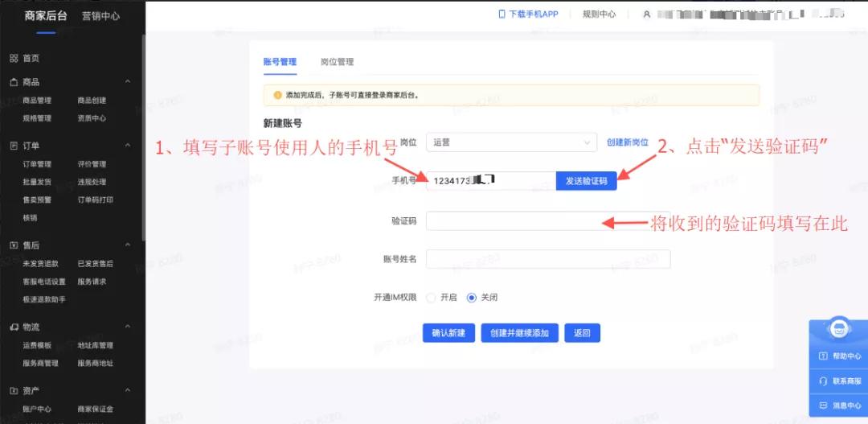868x424 pixels.
Task: Open the robot assistant icon
Action: tap(838, 328)
